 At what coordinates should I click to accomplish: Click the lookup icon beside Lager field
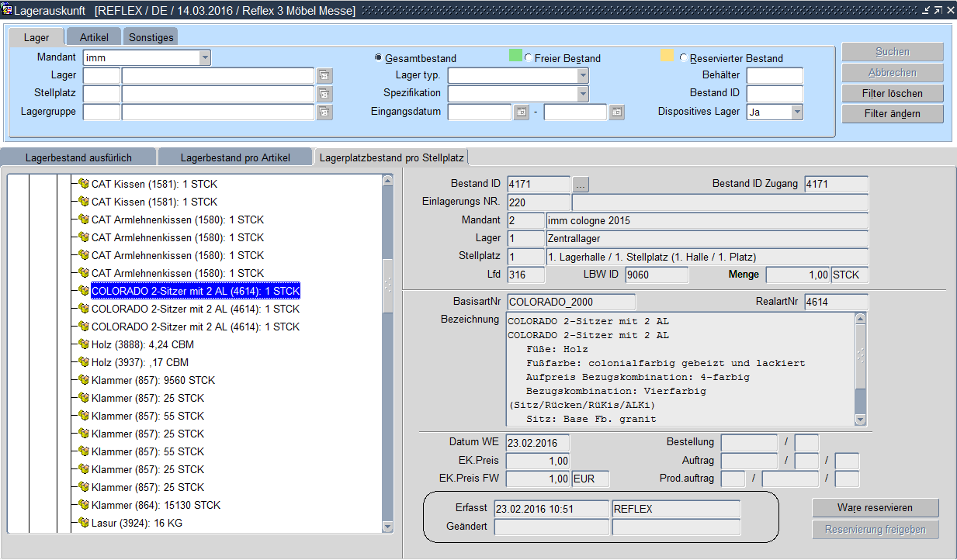tap(324, 76)
